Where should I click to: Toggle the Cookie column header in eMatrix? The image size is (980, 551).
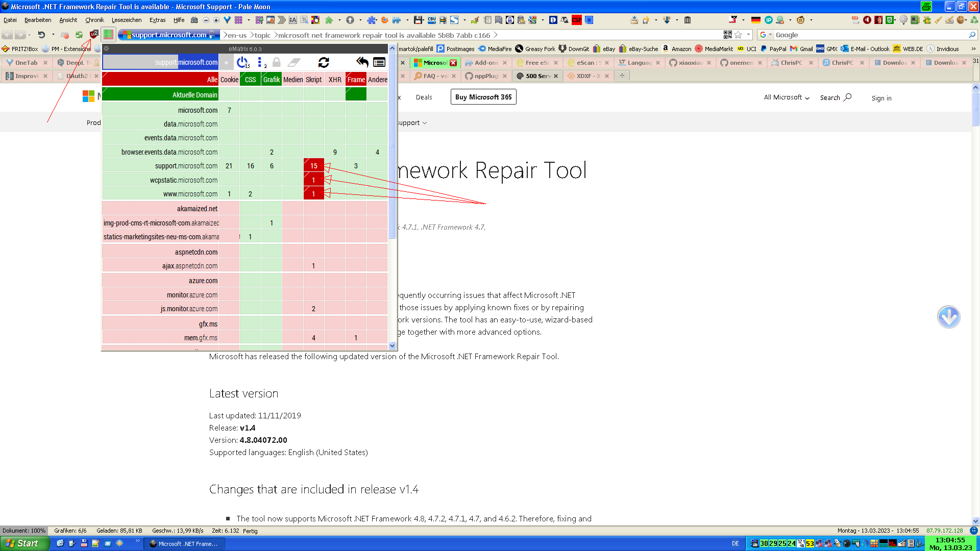pyautogui.click(x=229, y=80)
